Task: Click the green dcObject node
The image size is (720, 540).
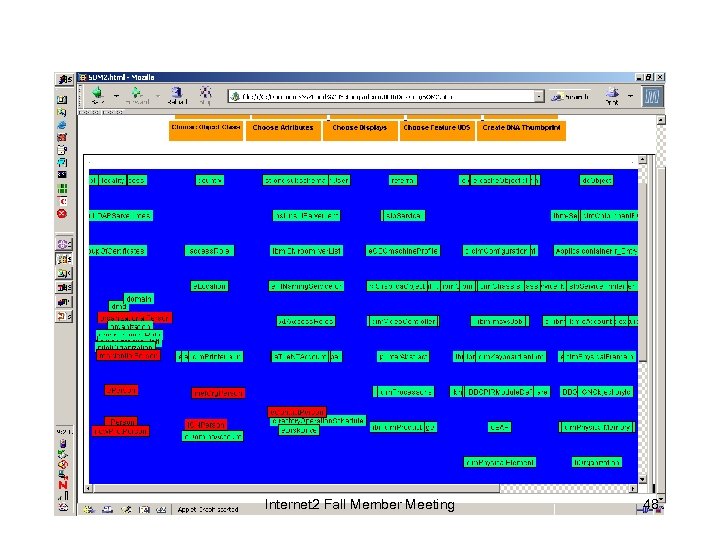Action: tap(596, 180)
